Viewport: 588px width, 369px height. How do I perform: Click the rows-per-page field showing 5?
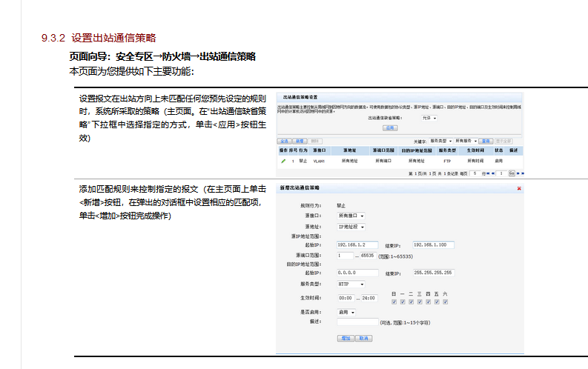(475, 173)
